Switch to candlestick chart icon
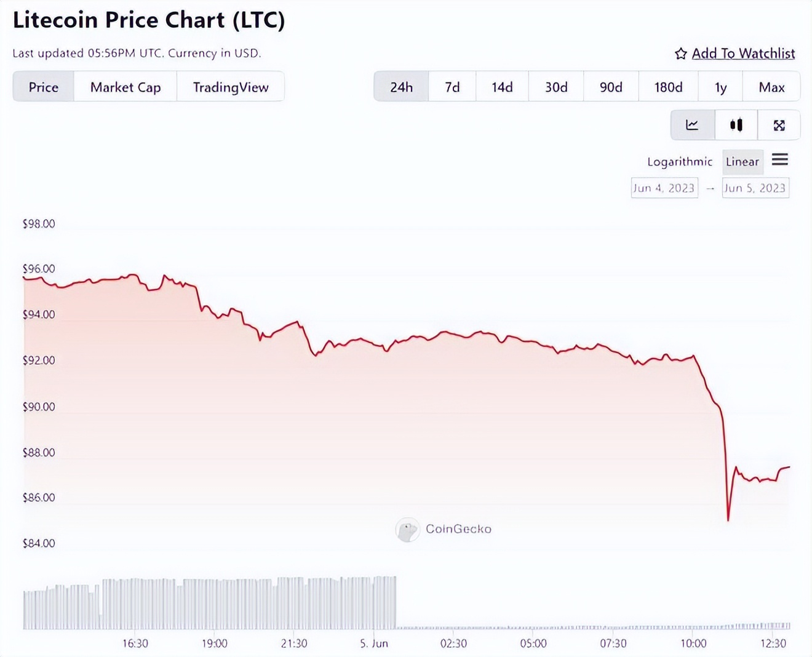The width and height of the screenshot is (812, 657). tap(736, 125)
